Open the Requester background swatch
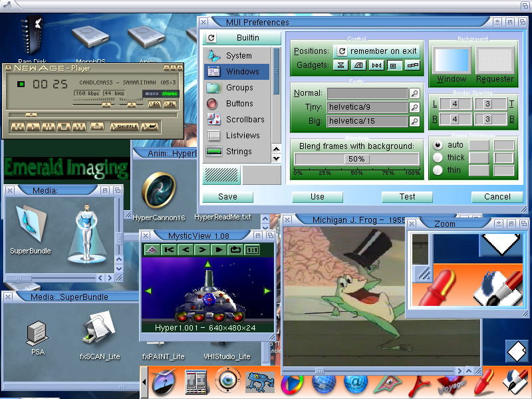The image size is (532, 399). tap(495, 61)
